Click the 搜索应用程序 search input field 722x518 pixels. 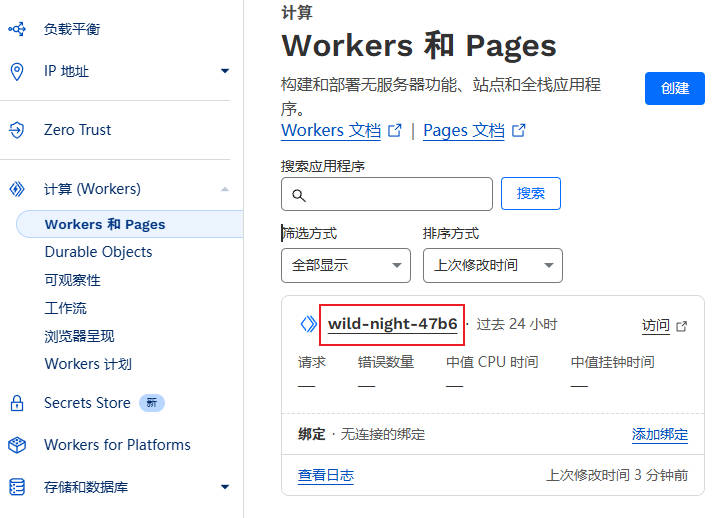(x=387, y=194)
